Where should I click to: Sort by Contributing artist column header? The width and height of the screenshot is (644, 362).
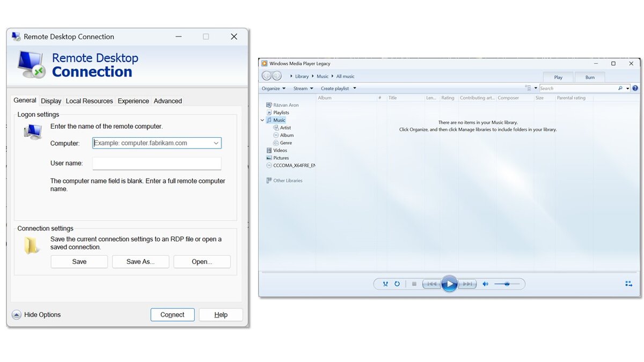point(477,98)
